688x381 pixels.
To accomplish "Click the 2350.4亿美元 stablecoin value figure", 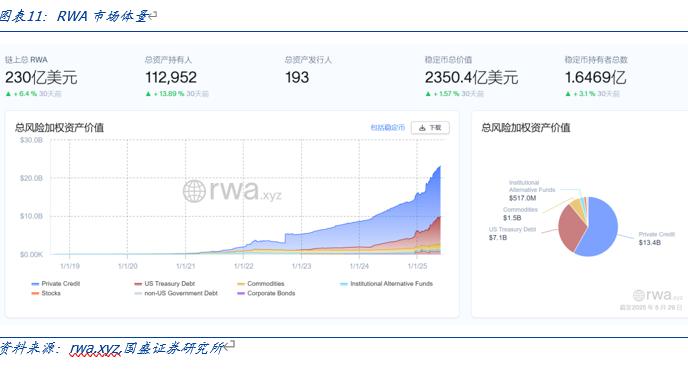I will tap(471, 78).
